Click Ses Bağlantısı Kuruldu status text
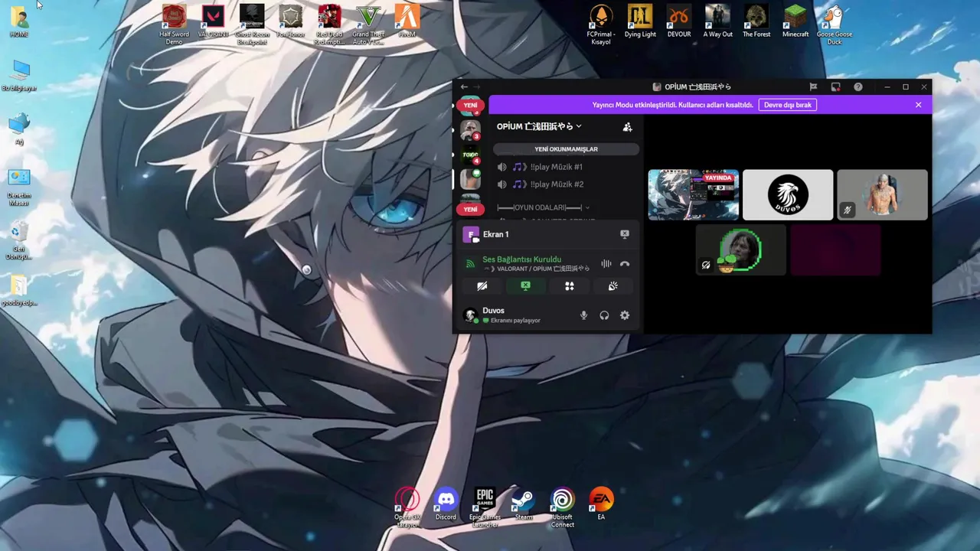This screenshot has height=551, width=980. [x=521, y=259]
